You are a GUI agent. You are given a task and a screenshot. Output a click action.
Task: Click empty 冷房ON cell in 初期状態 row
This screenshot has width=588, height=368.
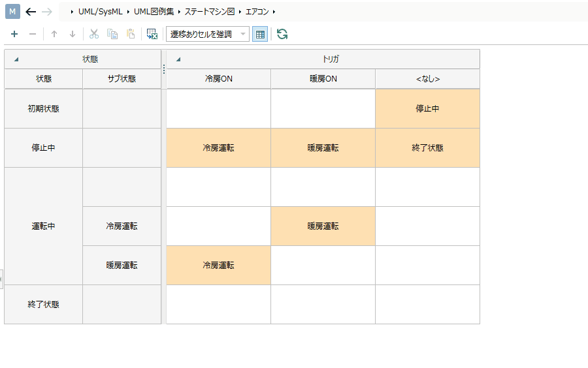(x=219, y=108)
